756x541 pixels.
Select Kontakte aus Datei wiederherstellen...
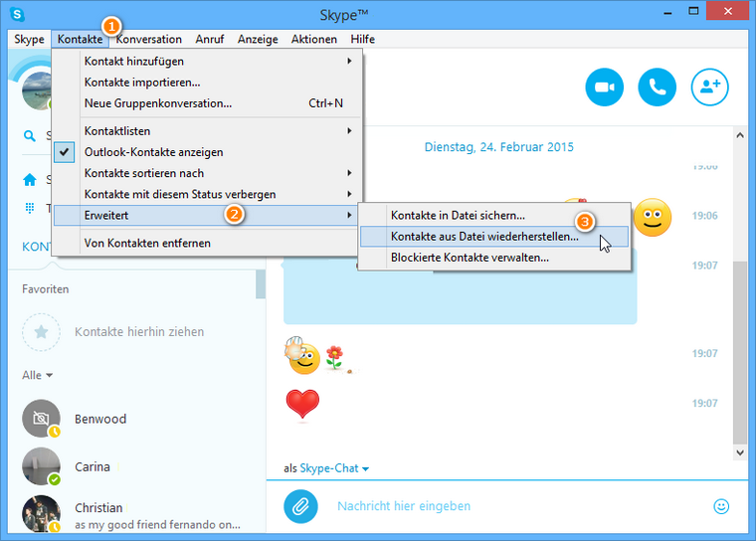pos(494,237)
